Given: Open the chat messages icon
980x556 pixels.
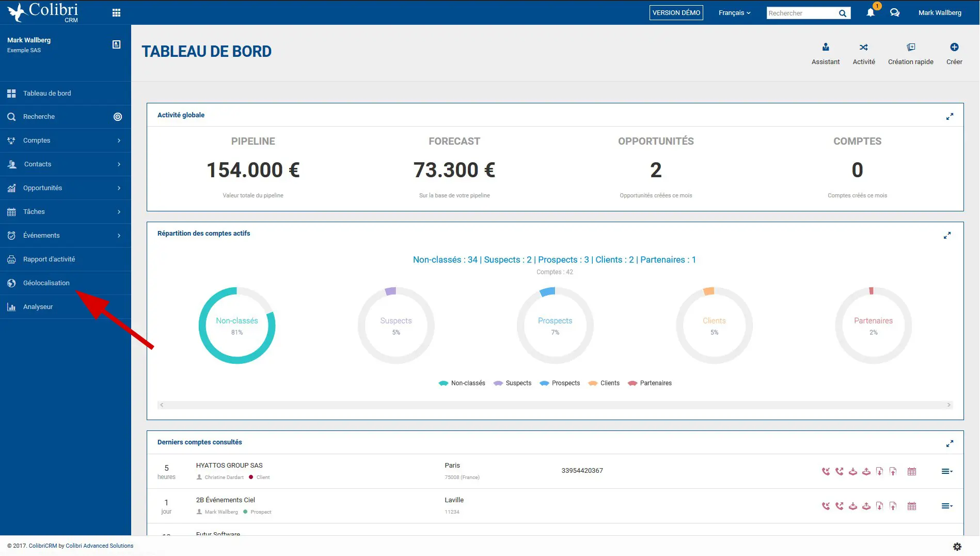Looking at the screenshot, I should click(895, 13).
